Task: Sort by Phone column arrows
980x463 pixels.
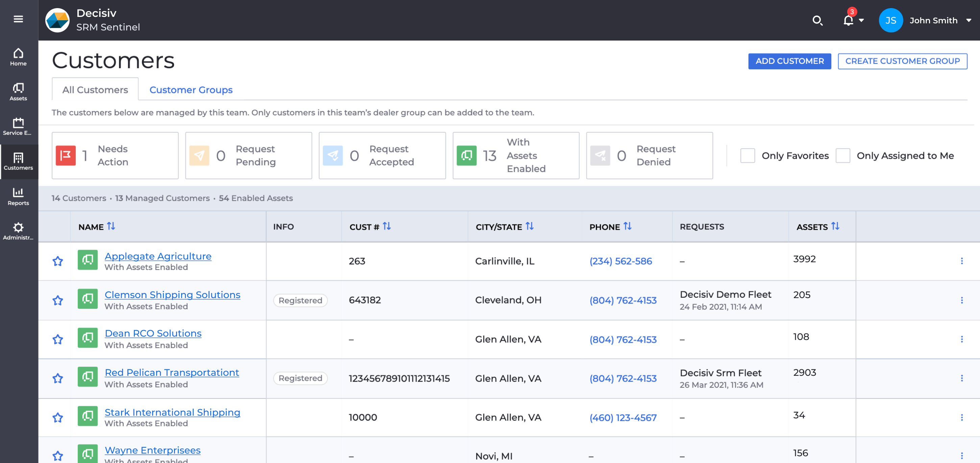Action: (x=627, y=226)
